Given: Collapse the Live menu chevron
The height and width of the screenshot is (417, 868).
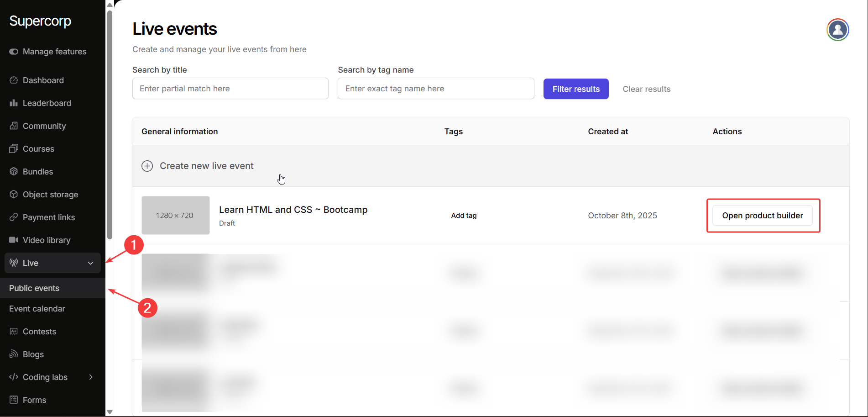Looking at the screenshot, I should pyautogui.click(x=90, y=263).
